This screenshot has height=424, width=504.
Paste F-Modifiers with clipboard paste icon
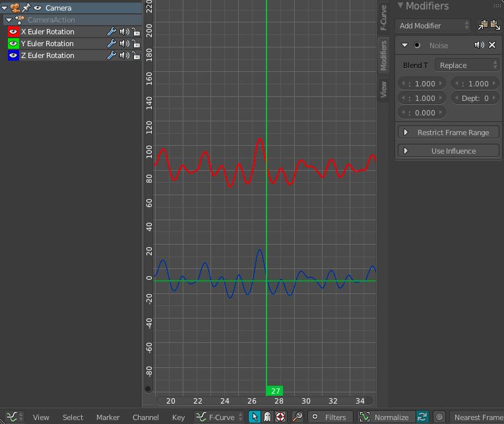click(x=495, y=25)
